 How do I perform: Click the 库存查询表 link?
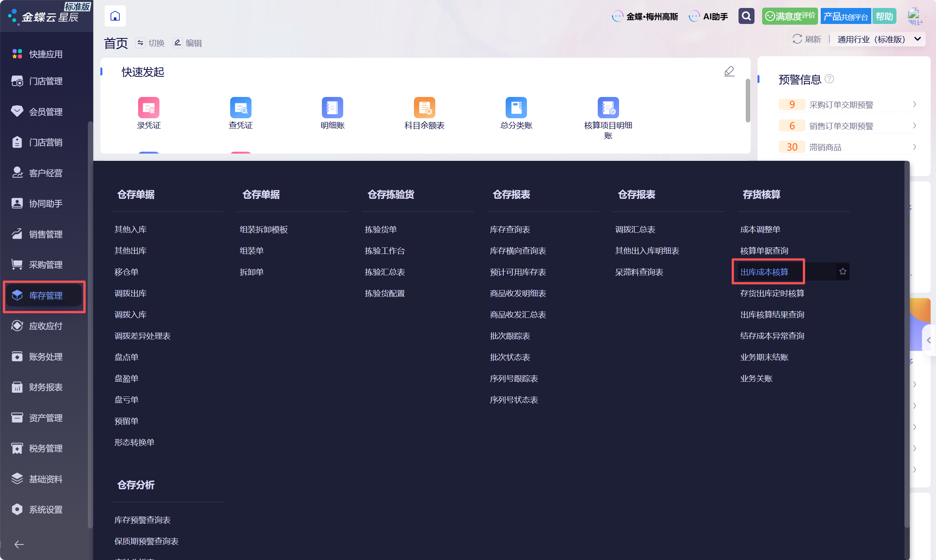pos(510,229)
